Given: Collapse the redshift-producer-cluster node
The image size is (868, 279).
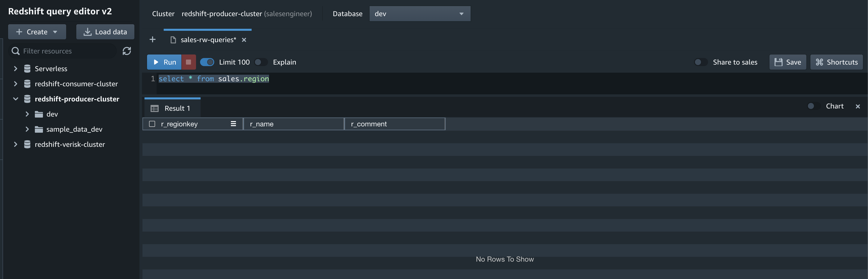Looking at the screenshot, I should pyautogui.click(x=15, y=99).
